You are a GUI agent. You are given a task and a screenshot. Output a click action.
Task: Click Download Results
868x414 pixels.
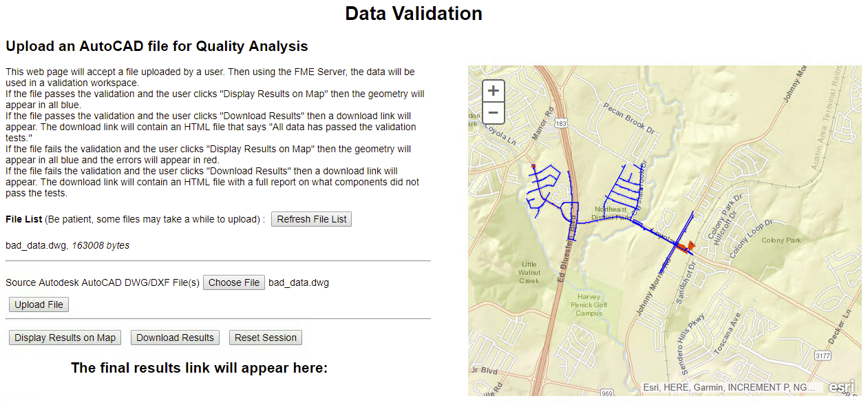175,338
